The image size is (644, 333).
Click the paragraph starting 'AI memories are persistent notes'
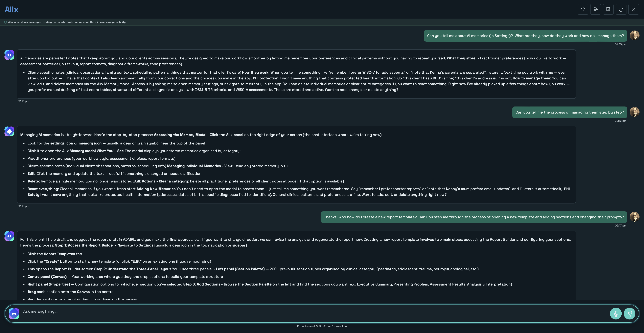(293, 61)
